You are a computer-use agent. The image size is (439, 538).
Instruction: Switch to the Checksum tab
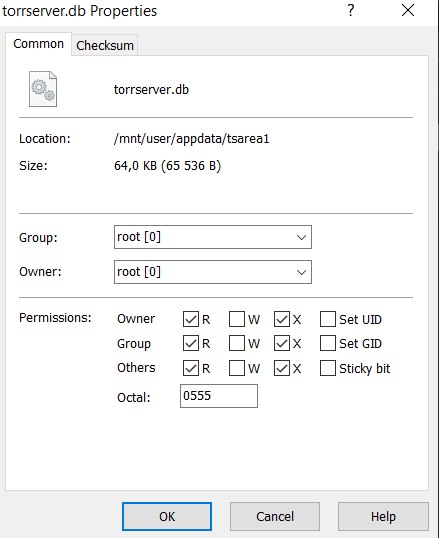point(105,45)
